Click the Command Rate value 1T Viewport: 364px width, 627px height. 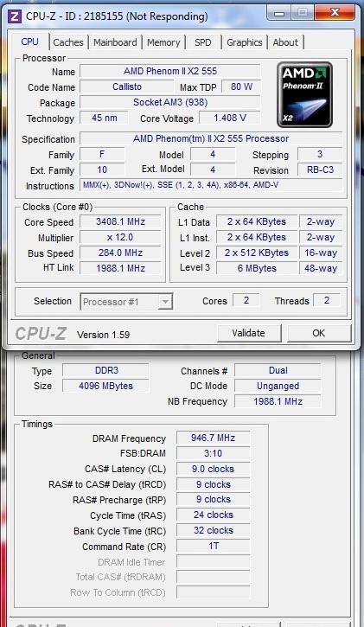pyautogui.click(x=213, y=546)
